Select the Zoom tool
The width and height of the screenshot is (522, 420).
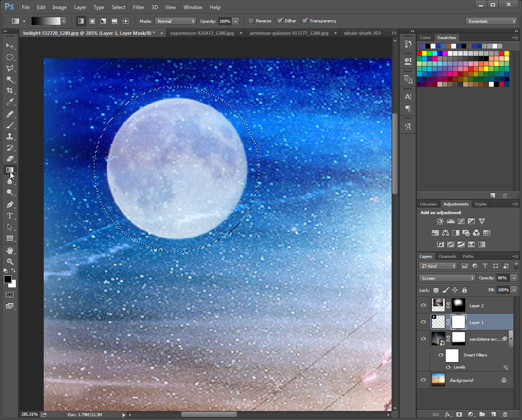coord(9,261)
